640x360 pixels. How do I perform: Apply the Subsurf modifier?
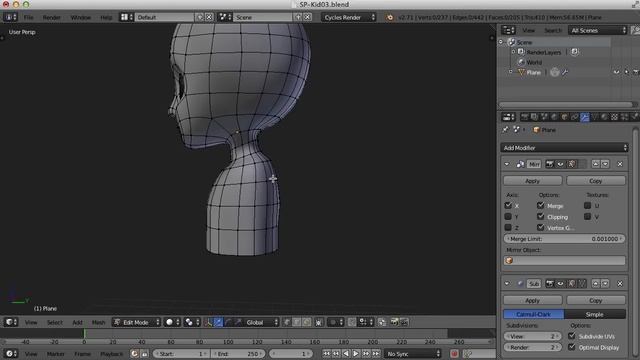pos(533,300)
